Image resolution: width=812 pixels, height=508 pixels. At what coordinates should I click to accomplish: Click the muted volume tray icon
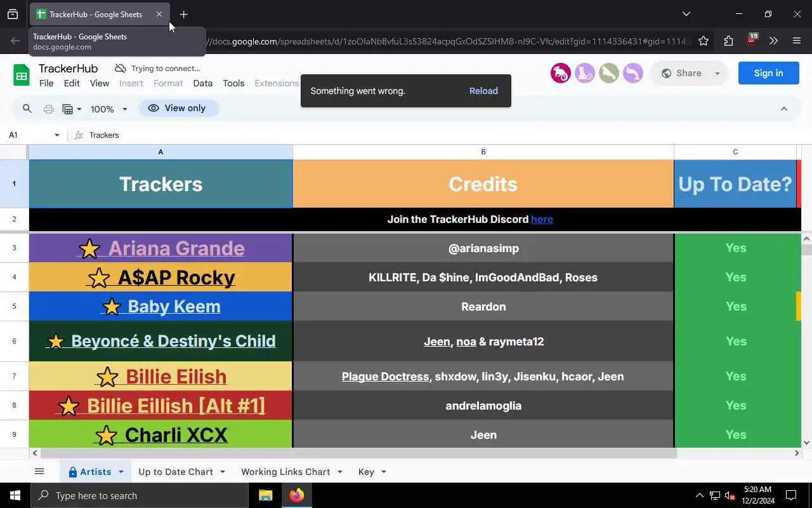[730, 495]
